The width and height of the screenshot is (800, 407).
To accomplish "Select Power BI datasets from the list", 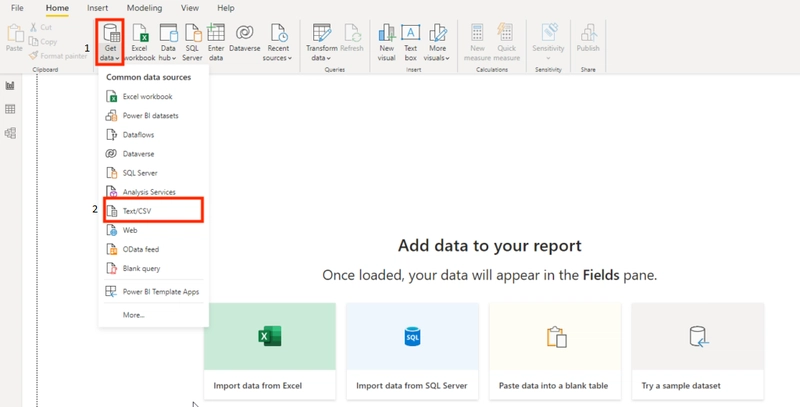I will (x=154, y=116).
